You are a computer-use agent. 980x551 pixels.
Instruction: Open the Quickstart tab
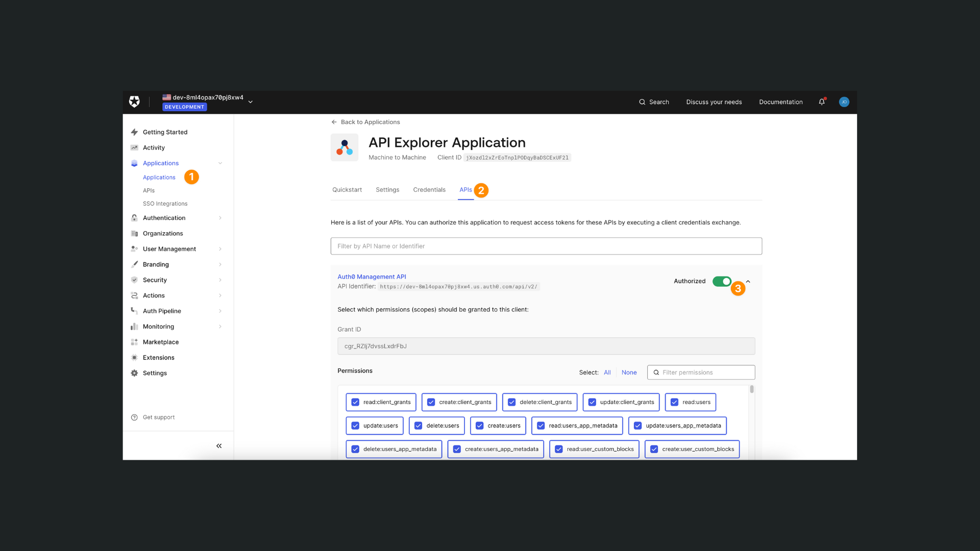click(x=347, y=189)
